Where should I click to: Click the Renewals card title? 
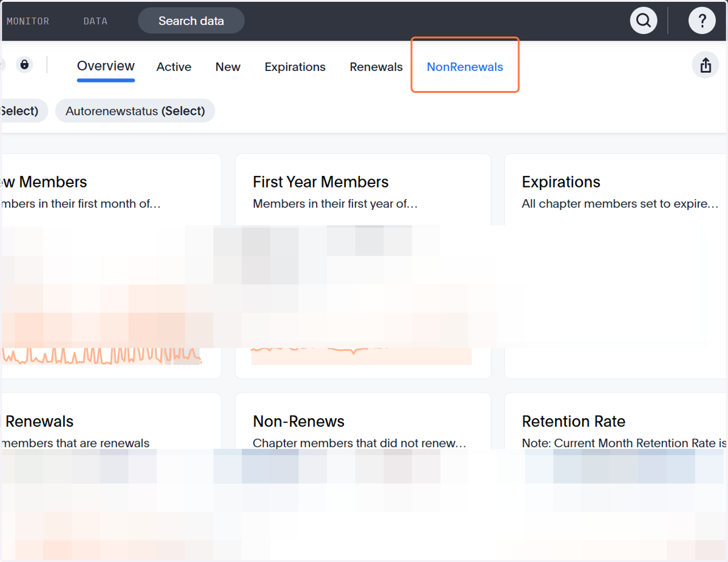pyautogui.click(x=39, y=421)
